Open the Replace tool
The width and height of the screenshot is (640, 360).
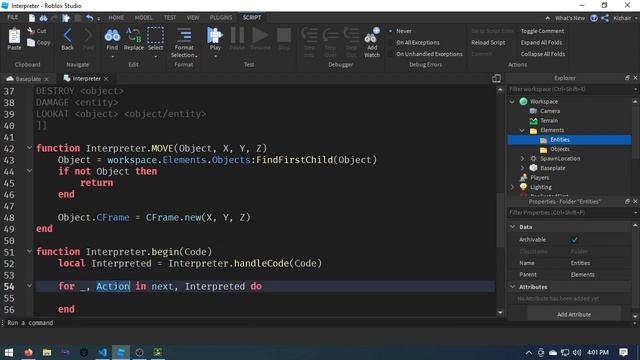133,39
